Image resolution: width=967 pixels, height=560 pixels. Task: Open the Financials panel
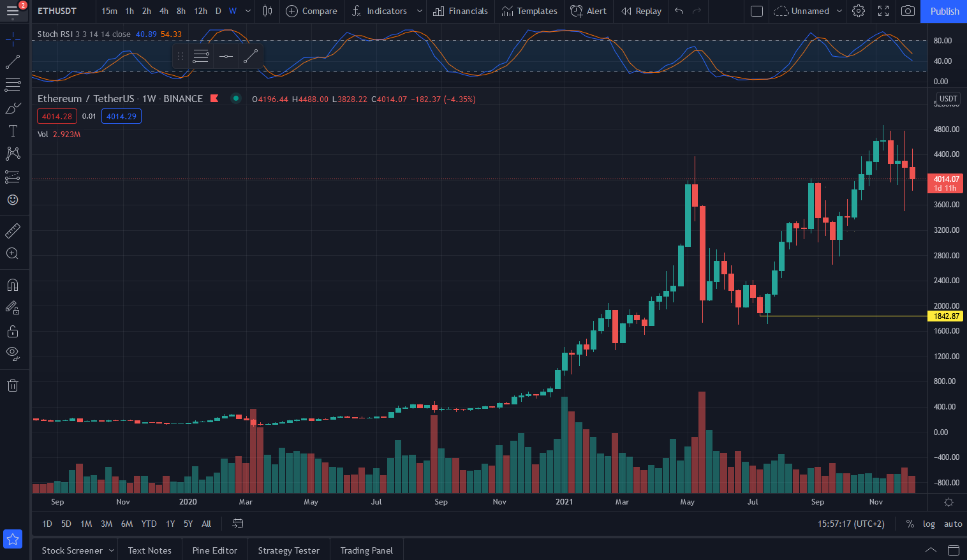point(461,11)
